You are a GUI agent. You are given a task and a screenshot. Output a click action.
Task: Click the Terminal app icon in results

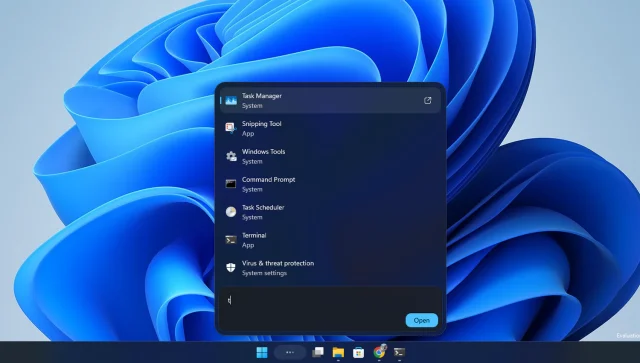[x=231, y=240]
